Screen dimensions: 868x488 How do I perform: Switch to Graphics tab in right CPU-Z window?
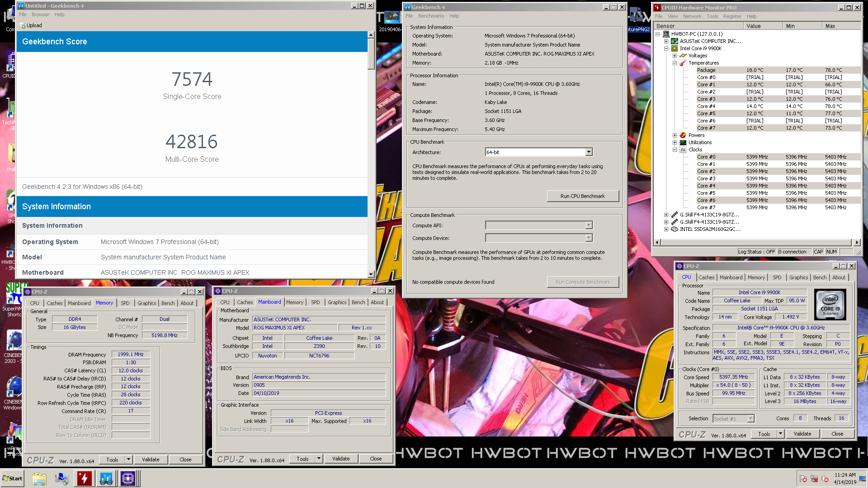pyautogui.click(x=798, y=277)
